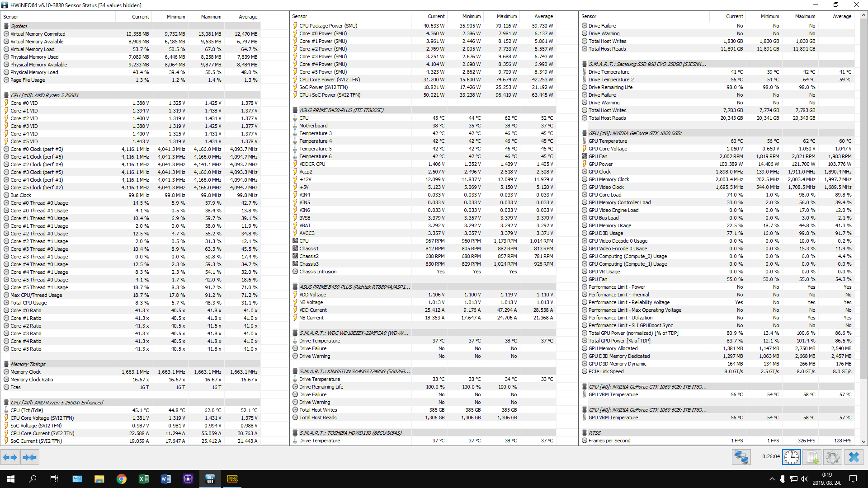868x488 pixels.
Task: Open the network tray icon
Action: [793, 479]
